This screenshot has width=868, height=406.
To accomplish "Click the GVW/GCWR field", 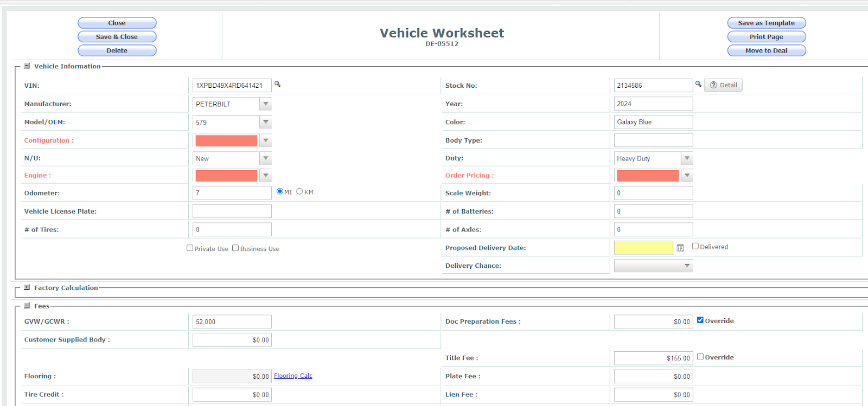I will (x=232, y=322).
